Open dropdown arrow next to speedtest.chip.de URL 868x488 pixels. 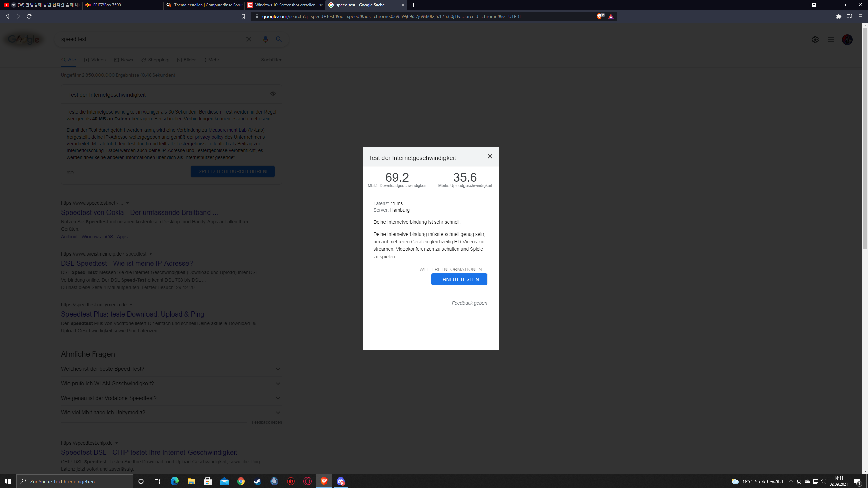click(117, 443)
